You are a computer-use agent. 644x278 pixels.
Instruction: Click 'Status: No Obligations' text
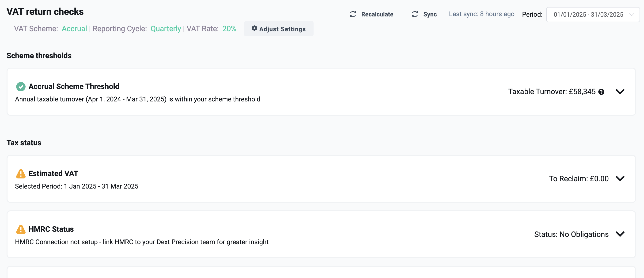click(x=571, y=234)
